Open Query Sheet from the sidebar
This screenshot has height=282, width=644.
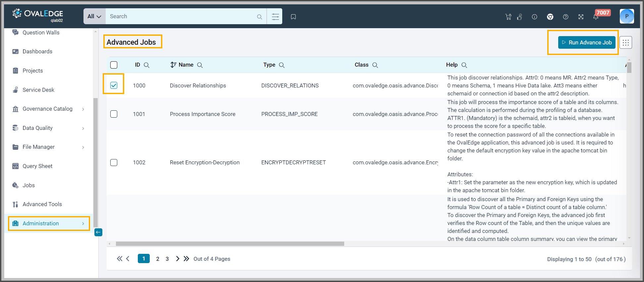pos(37,166)
